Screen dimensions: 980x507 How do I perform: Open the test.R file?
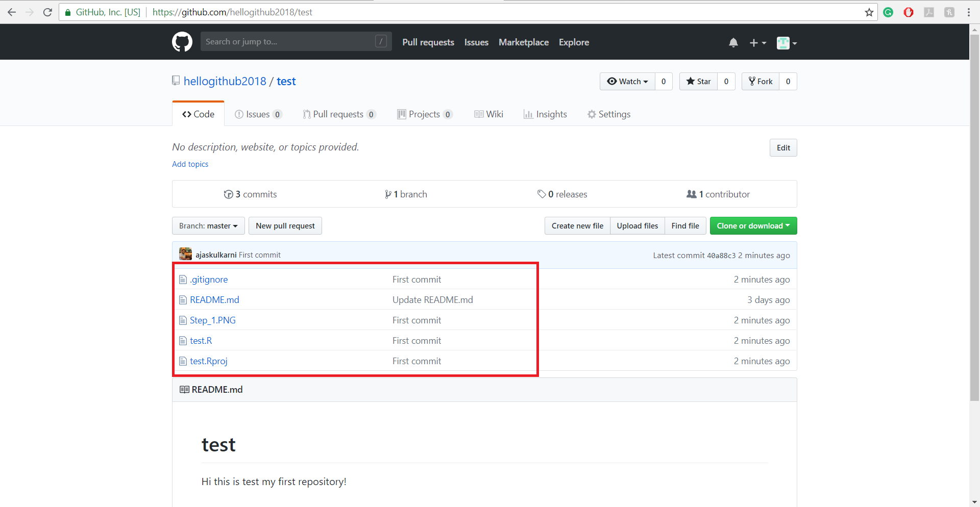tap(201, 341)
